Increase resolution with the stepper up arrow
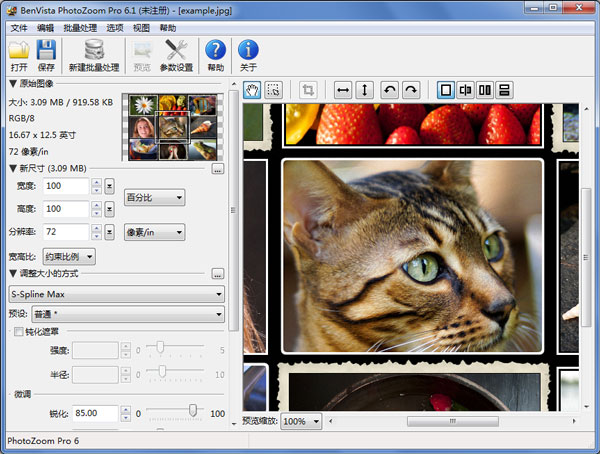 [x=96, y=229]
